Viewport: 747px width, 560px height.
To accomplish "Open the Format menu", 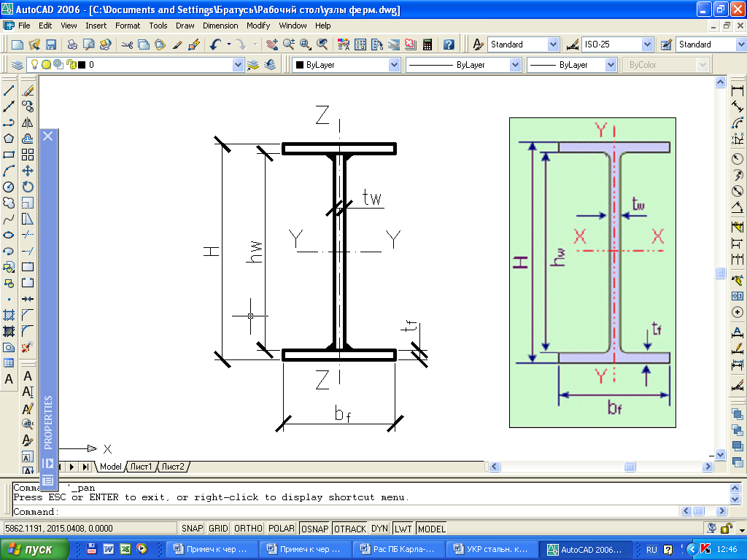I will (128, 26).
